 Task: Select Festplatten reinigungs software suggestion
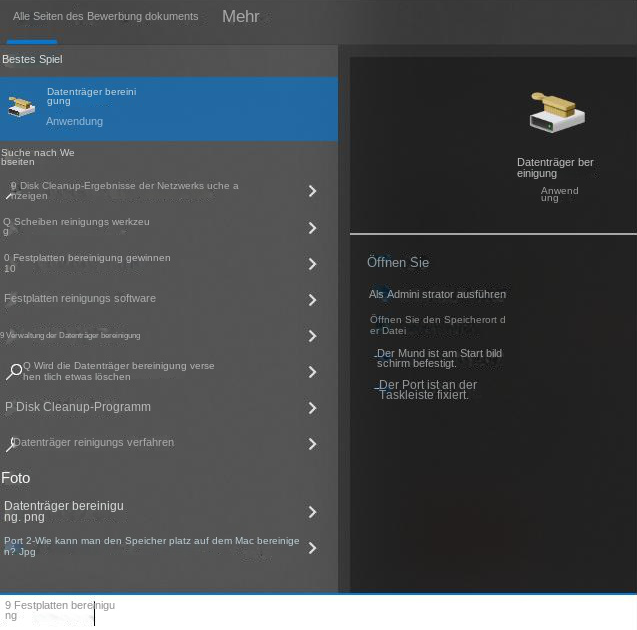click(x=80, y=298)
